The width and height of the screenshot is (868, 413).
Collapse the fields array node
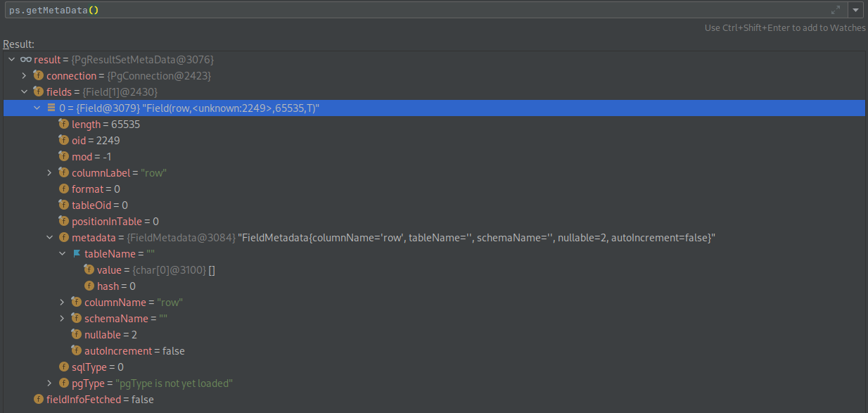(24, 92)
